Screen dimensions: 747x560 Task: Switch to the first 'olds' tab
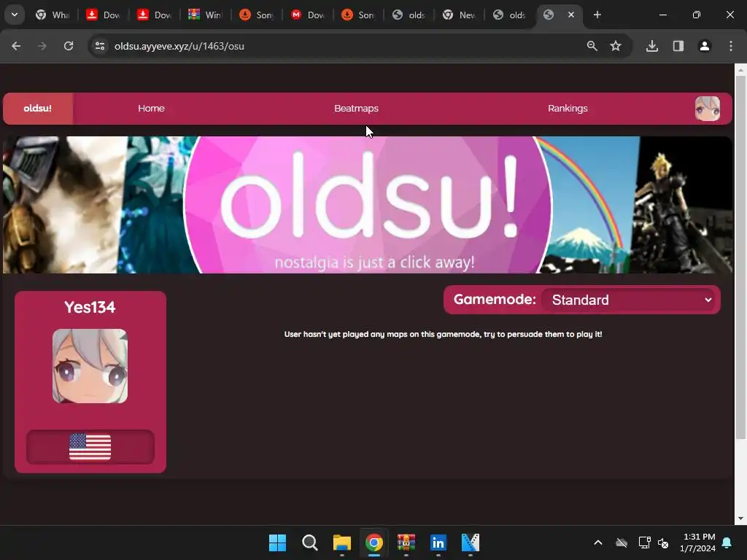pos(409,15)
